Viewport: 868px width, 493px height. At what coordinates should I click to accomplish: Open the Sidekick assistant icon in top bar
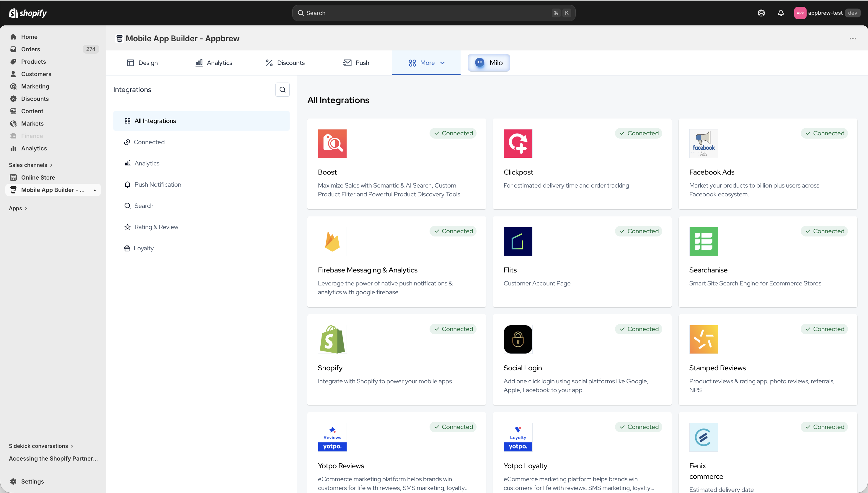click(761, 13)
